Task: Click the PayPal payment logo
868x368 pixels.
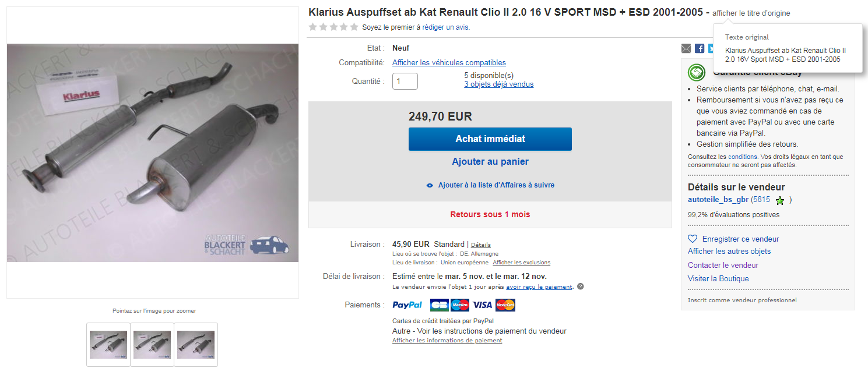Action: point(407,305)
